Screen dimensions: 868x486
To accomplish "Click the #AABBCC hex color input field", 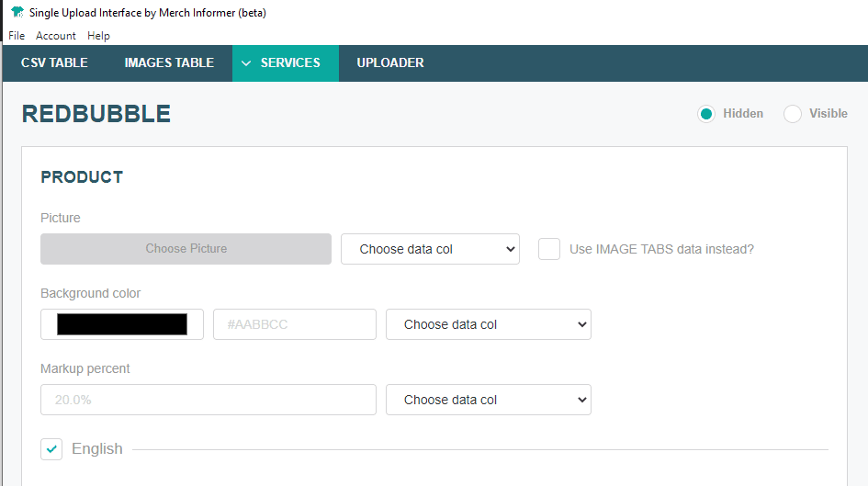I will 295,324.
